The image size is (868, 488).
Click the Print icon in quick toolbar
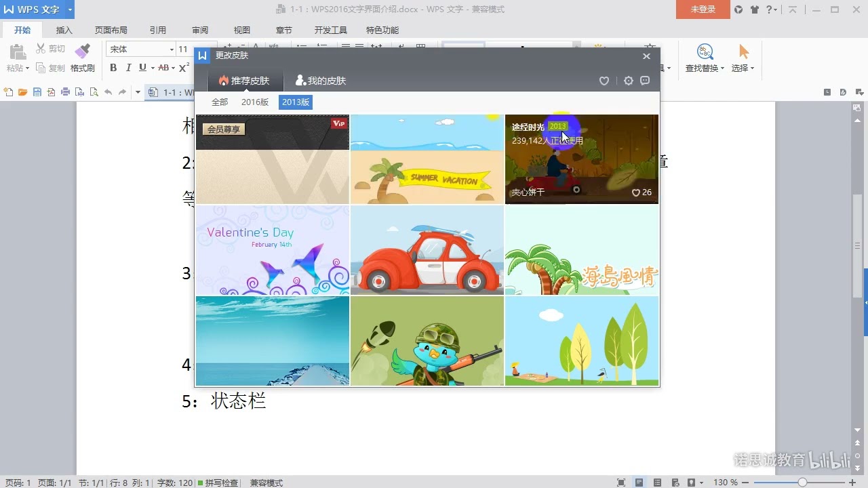point(65,92)
